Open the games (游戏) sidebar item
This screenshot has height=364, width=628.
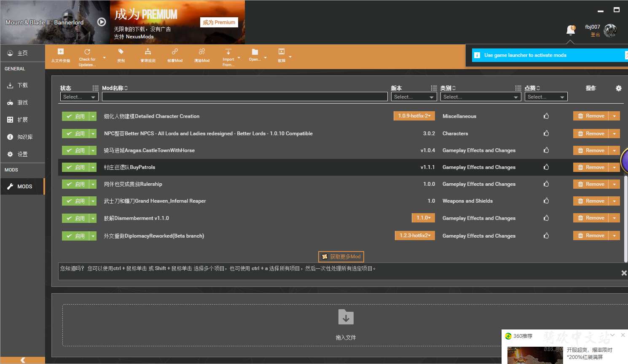22,102
